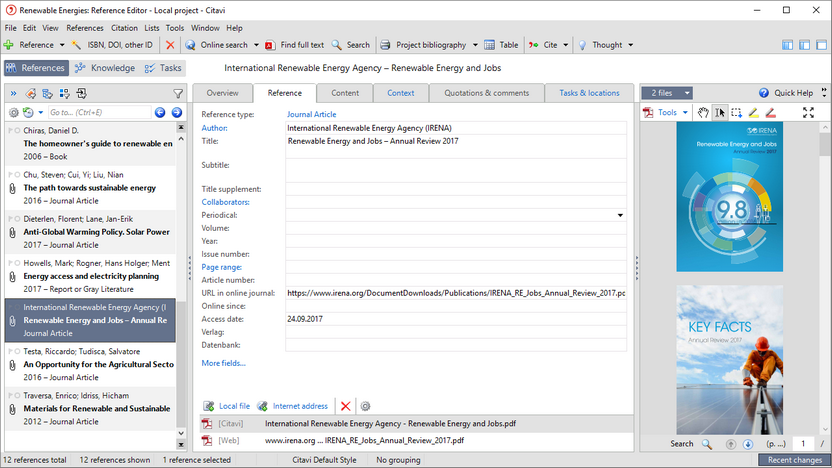Switch to the Knowledge workspace
This screenshot has width=832, height=468.
point(105,68)
